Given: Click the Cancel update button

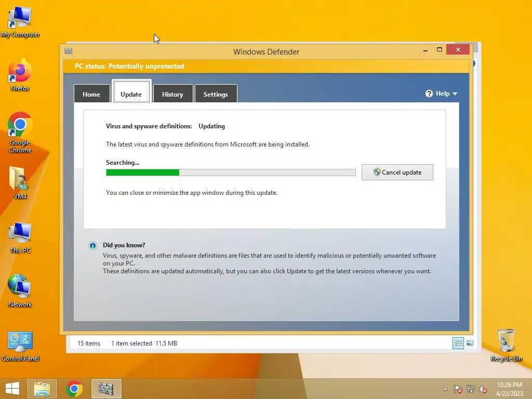Looking at the screenshot, I should pos(397,172).
